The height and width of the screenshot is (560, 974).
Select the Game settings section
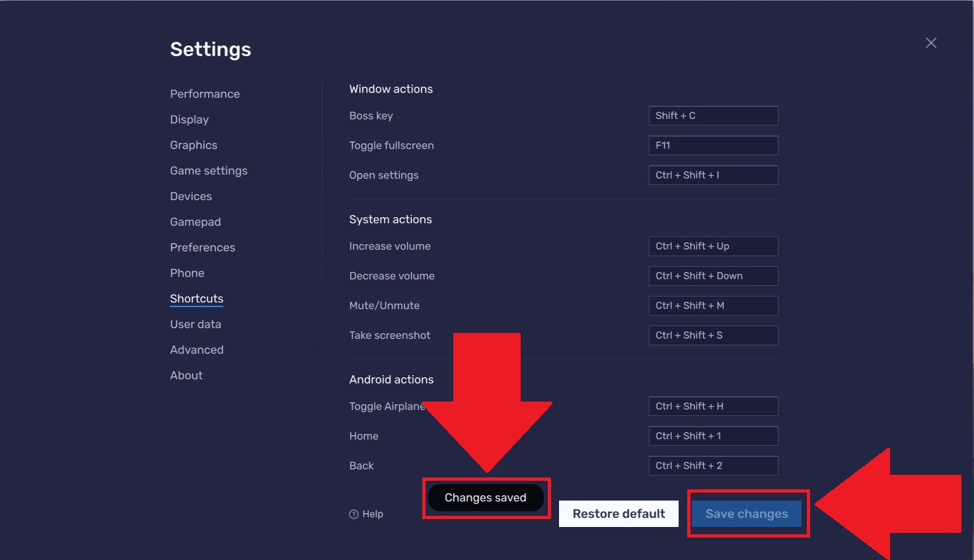click(x=208, y=170)
